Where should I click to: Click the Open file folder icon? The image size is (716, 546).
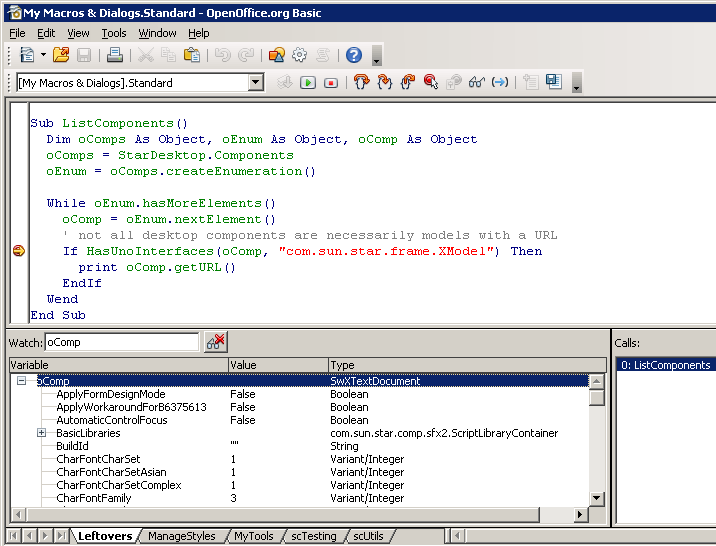tap(61, 55)
